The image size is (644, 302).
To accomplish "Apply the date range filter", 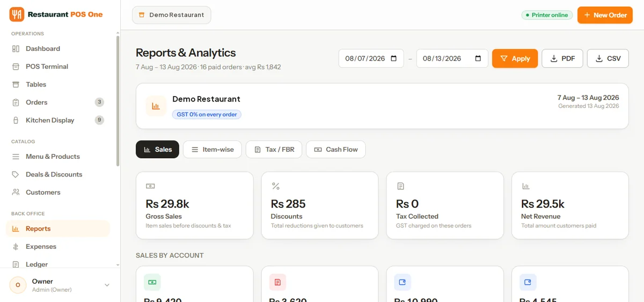I will point(515,58).
